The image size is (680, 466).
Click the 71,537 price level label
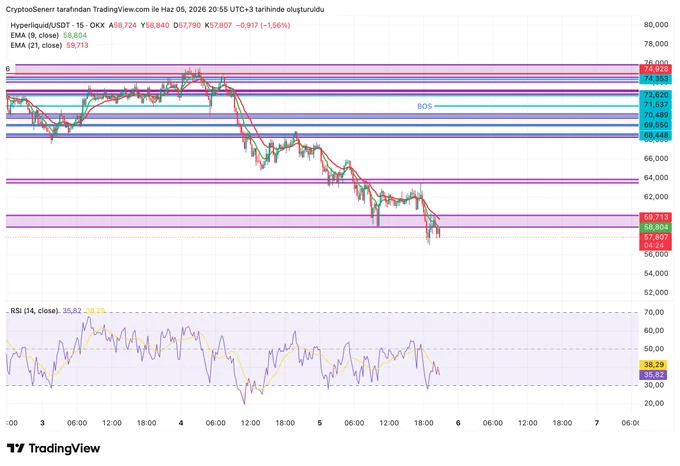[x=655, y=105]
